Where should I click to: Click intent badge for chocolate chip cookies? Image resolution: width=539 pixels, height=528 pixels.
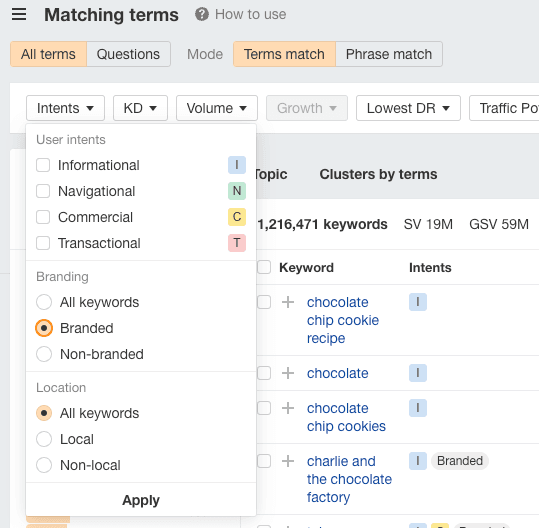pyautogui.click(x=418, y=408)
